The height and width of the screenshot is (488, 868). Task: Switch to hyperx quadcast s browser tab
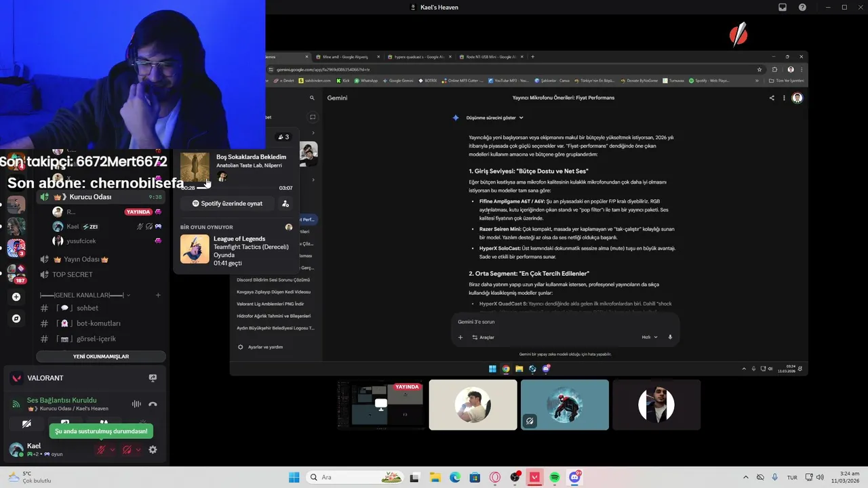point(418,57)
